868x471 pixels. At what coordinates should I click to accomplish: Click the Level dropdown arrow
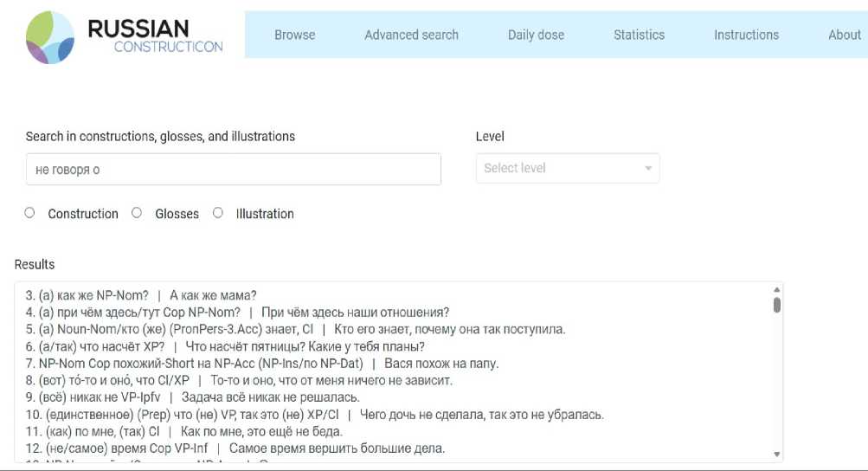(x=648, y=169)
